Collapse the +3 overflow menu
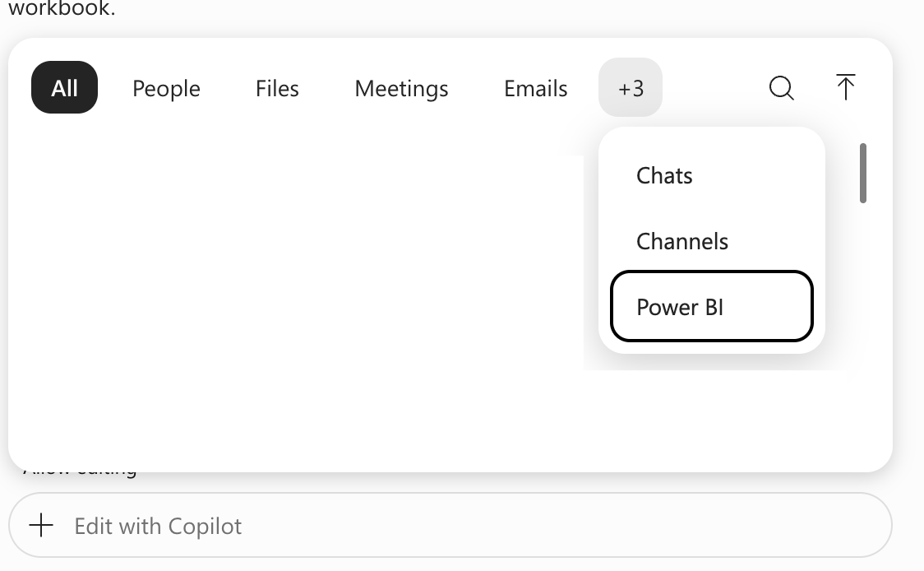The width and height of the screenshot is (924, 571). tap(631, 87)
